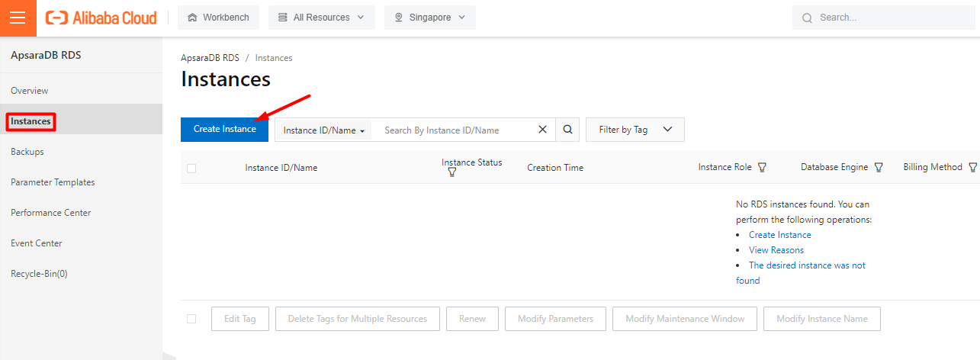980x360 pixels.
Task: Clear the instance search field with X
Action: (542, 130)
